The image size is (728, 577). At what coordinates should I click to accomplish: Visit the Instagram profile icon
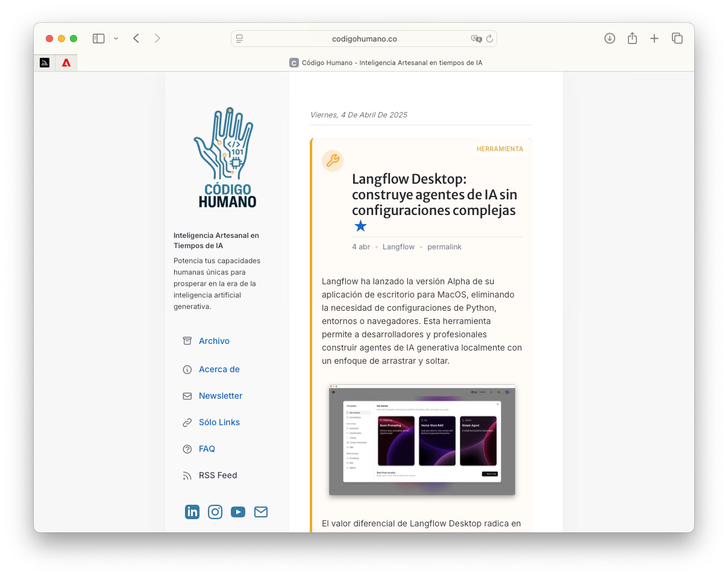[215, 512]
